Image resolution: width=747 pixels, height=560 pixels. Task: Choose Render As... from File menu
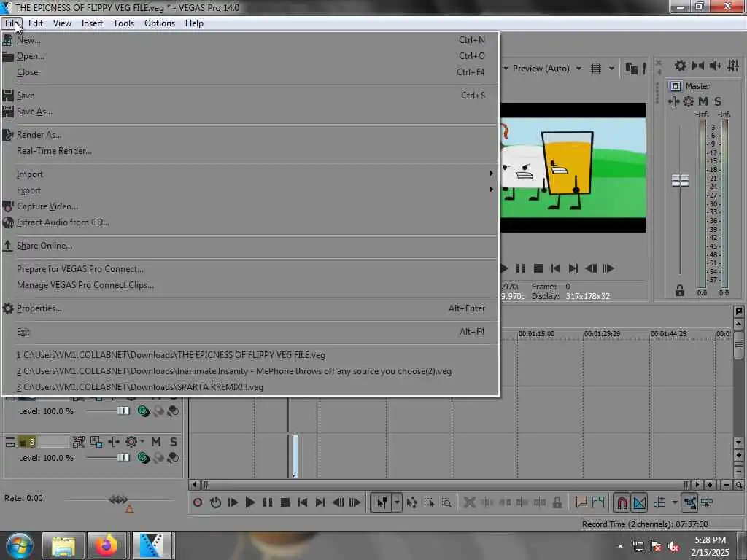(250, 135)
